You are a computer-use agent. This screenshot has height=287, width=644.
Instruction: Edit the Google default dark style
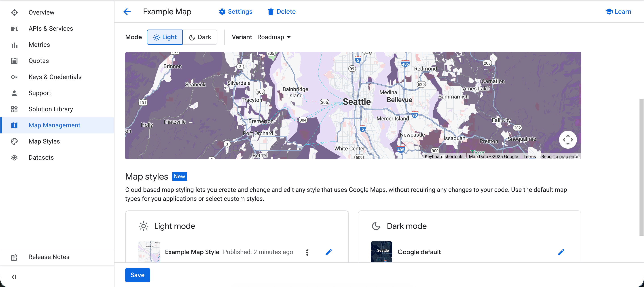(x=561, y=252)
